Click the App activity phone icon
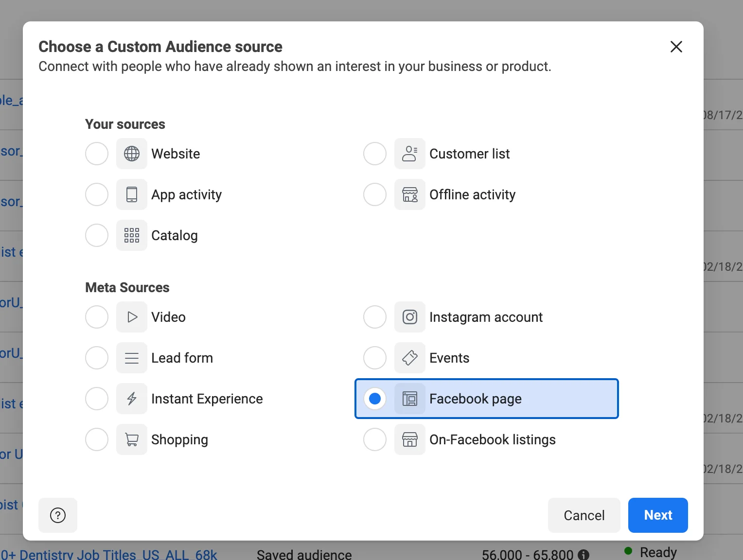This screenshot has height=560, width=743. pyautogui.click(x=131, y=194)
